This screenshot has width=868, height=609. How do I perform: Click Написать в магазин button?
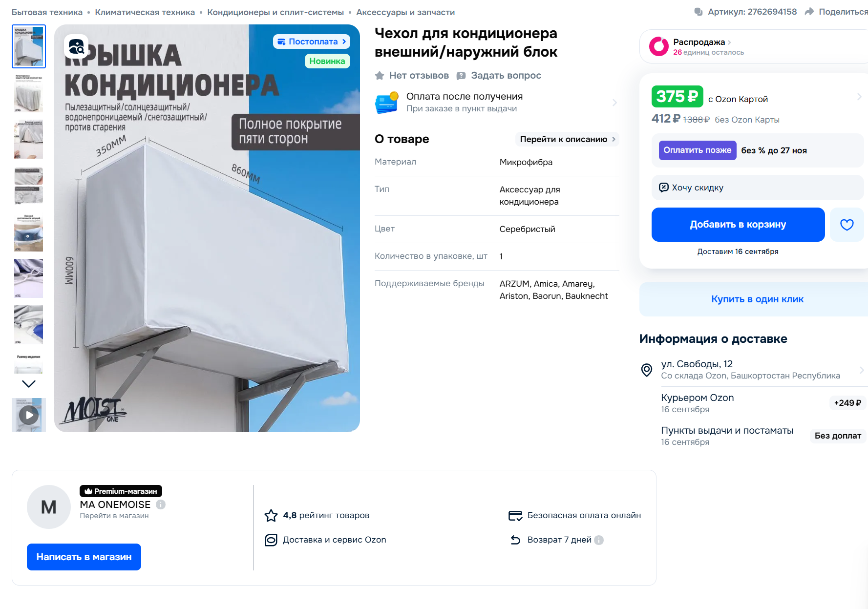coord(84,557)
